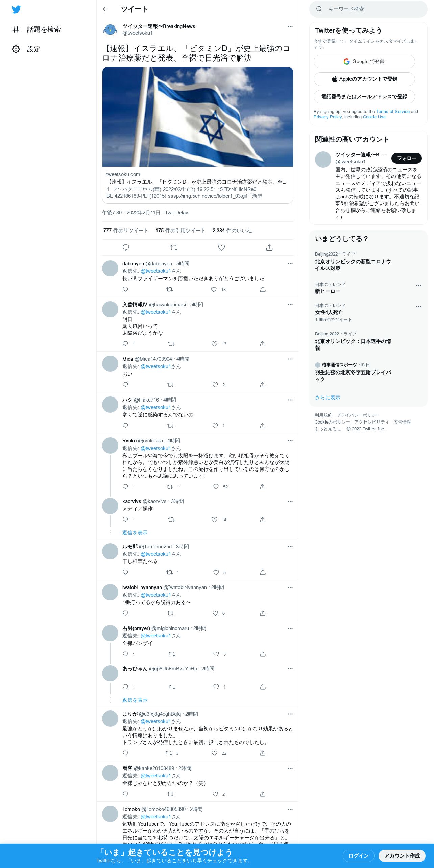Like Ryoko's reply with 52 likes
The width and height of the screenshot is (434, 868).
pos(216,487)
